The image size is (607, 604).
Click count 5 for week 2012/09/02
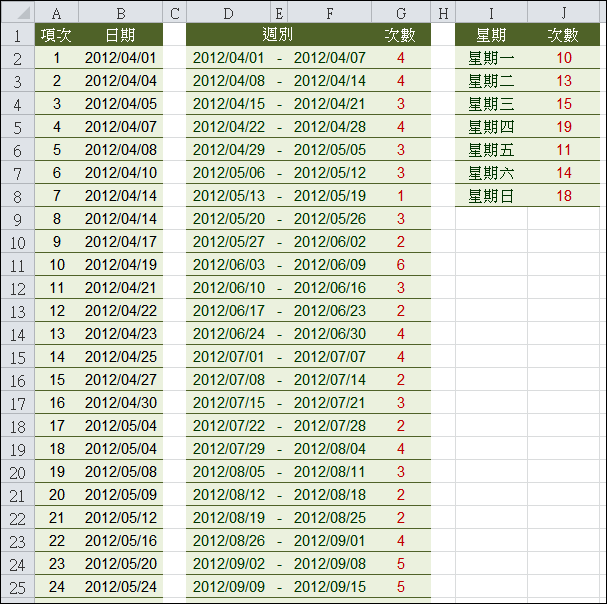tap(401, 564)
